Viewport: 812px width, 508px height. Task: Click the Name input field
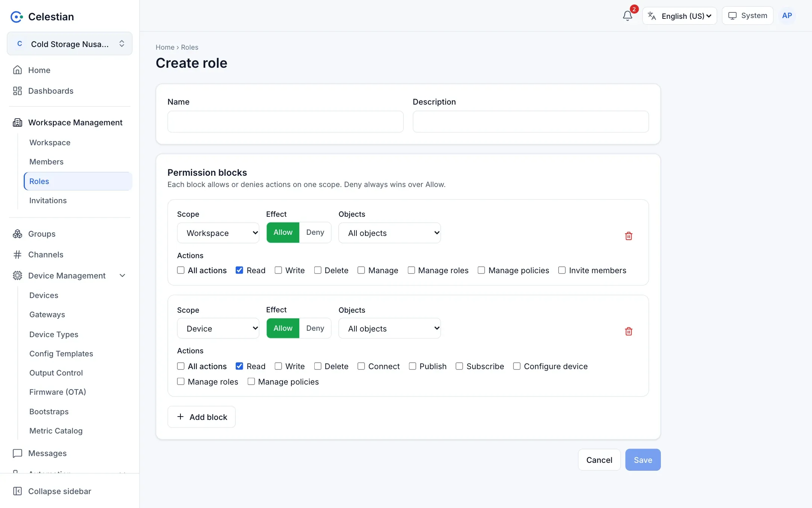click(x=285, y=122)
